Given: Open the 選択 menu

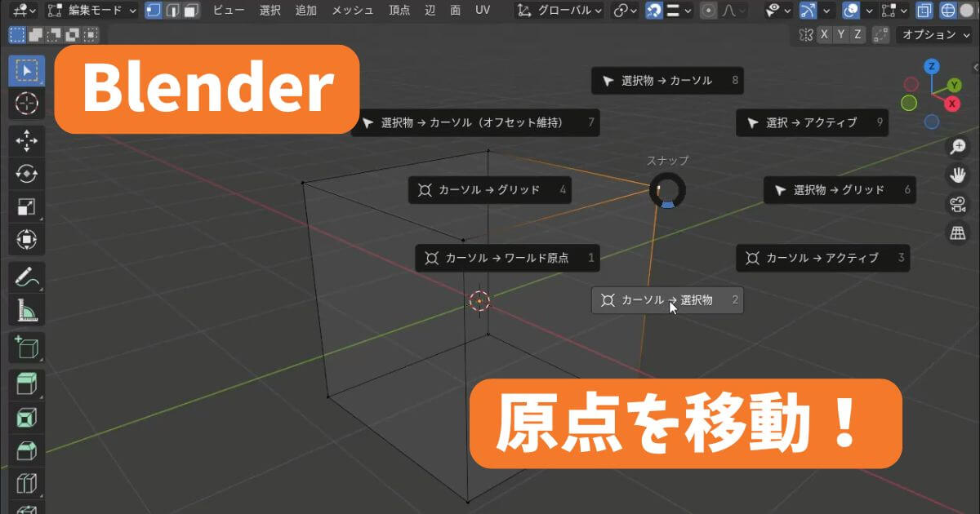Looking at the screenshot, I should [269, 11].
